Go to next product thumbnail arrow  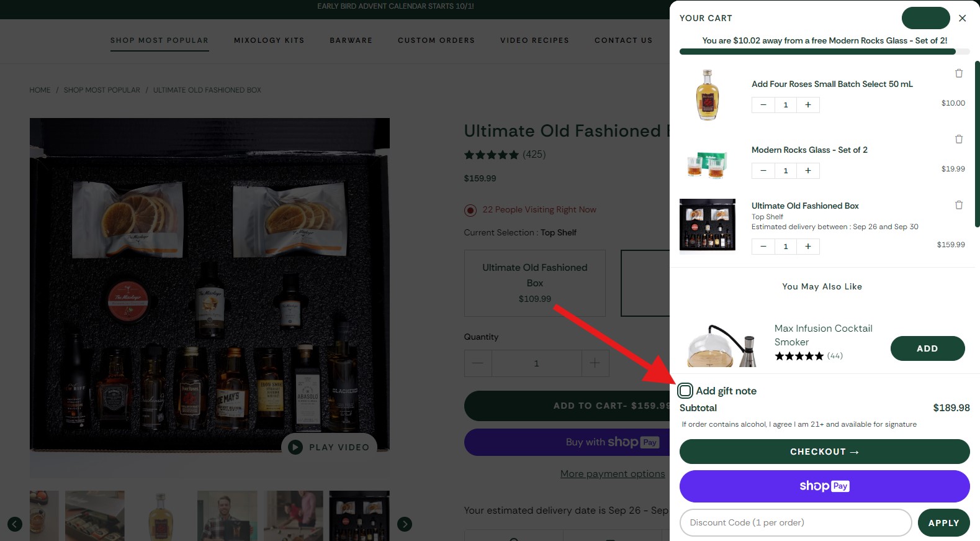[x=405, y=524]
